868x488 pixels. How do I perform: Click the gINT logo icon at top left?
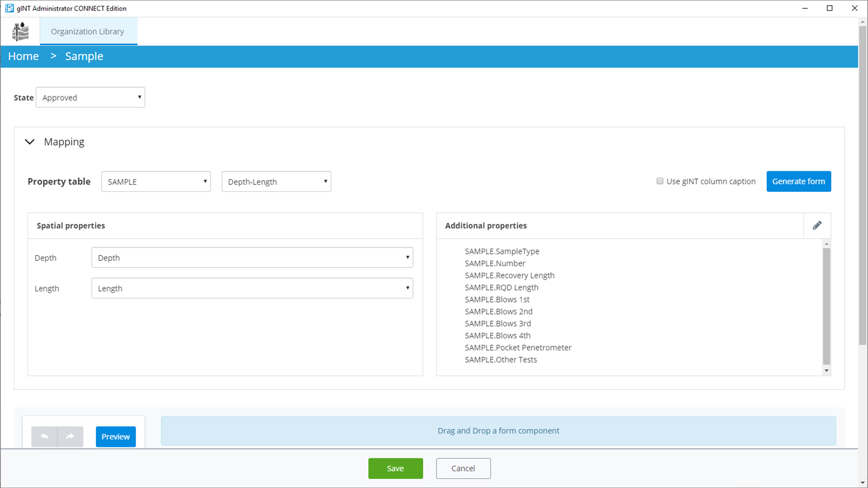tap(20, 32)
